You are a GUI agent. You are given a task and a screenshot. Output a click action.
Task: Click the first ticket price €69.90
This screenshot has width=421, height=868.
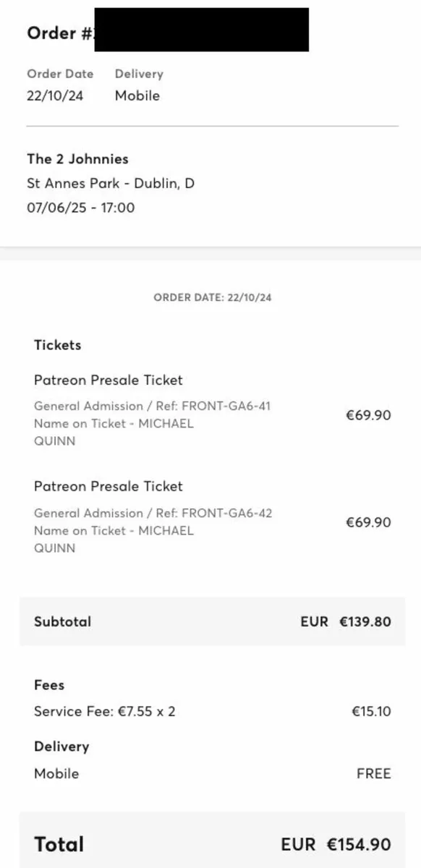point(368,415)
